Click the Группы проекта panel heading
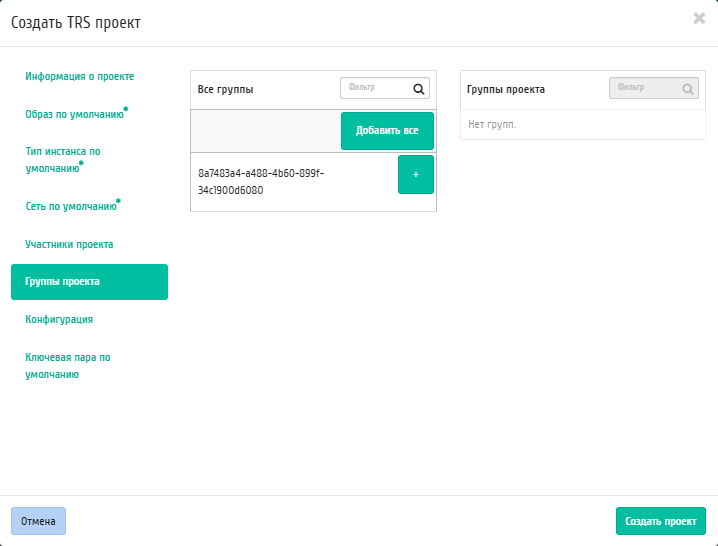Image resolution: width=718 pixels, height=546 pixels. pos(506,89)
